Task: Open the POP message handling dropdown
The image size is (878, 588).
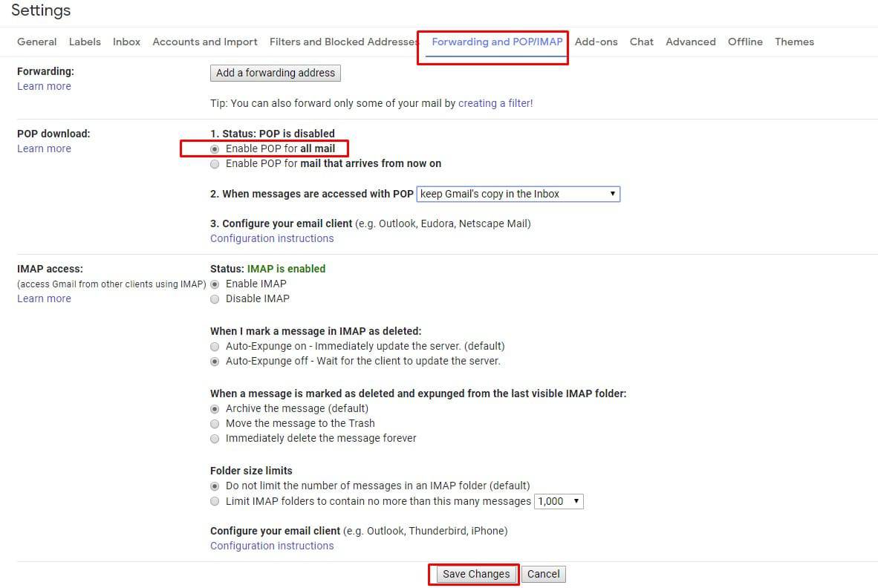Action: (x=518, y=194)
